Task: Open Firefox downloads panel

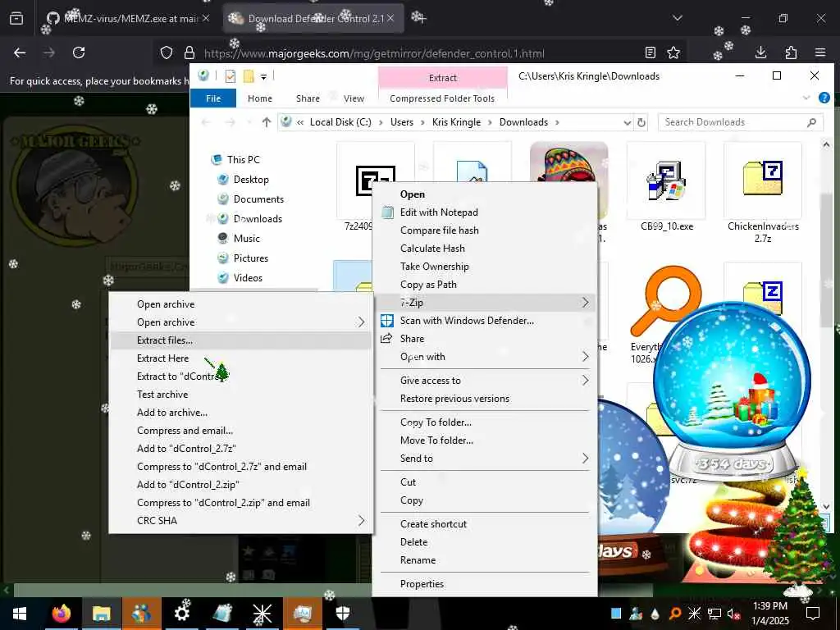Action: click(x=760, y=52)
